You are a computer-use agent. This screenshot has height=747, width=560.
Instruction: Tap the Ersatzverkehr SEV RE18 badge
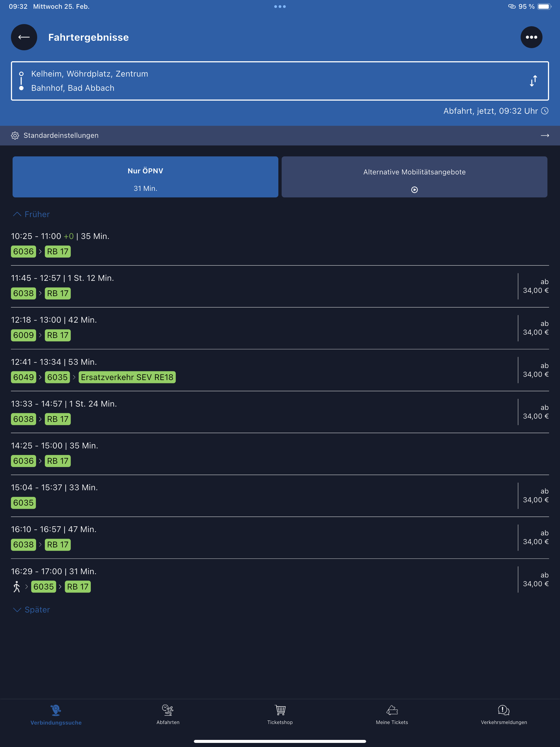127,377
